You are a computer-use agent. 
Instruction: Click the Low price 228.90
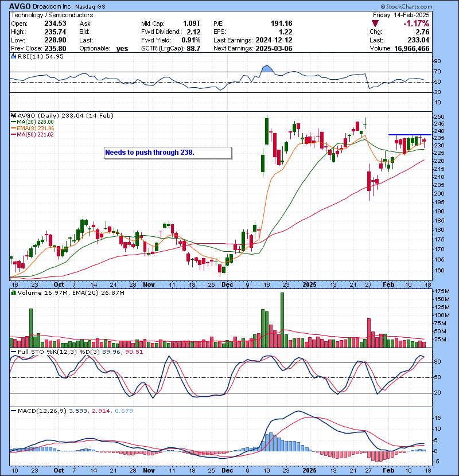tap(55, 40)
